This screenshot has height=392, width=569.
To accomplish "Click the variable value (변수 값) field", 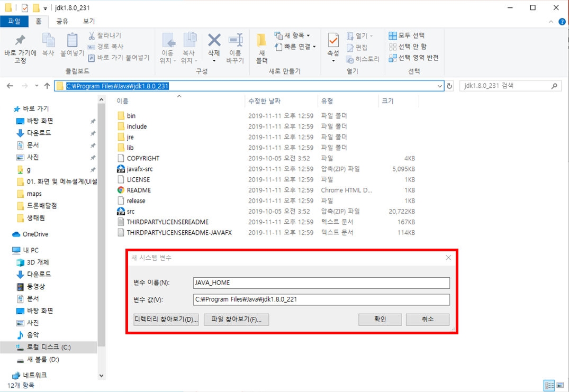I will pos(321,299).
